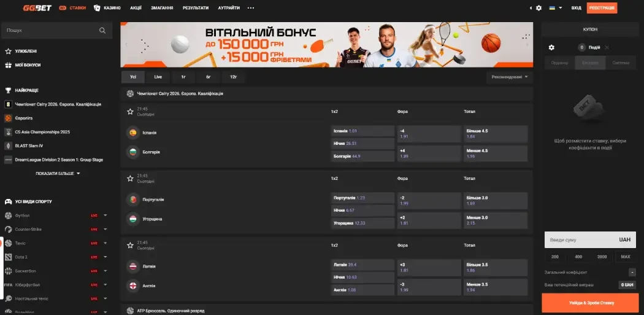Expand the Recommended sorting dropdown
Image resolution: width=644 pixels, height=315 pixels.
[x=510, y=77]
